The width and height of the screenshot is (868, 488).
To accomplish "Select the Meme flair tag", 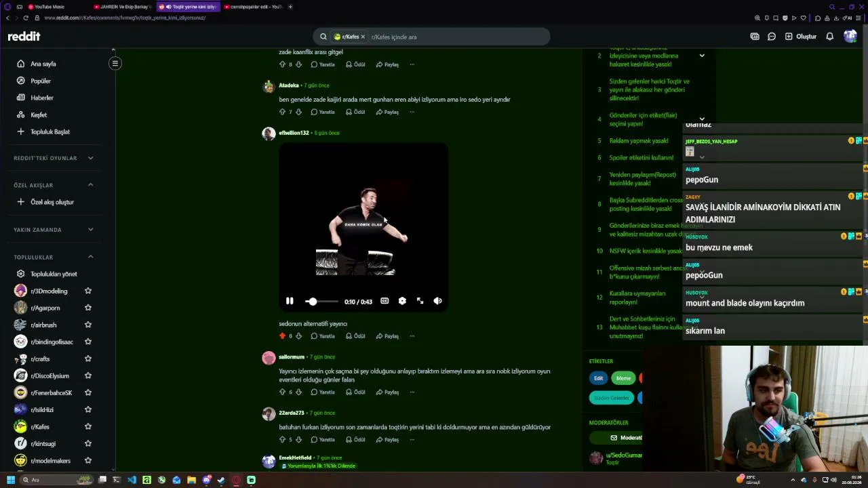I will (623, 378).
